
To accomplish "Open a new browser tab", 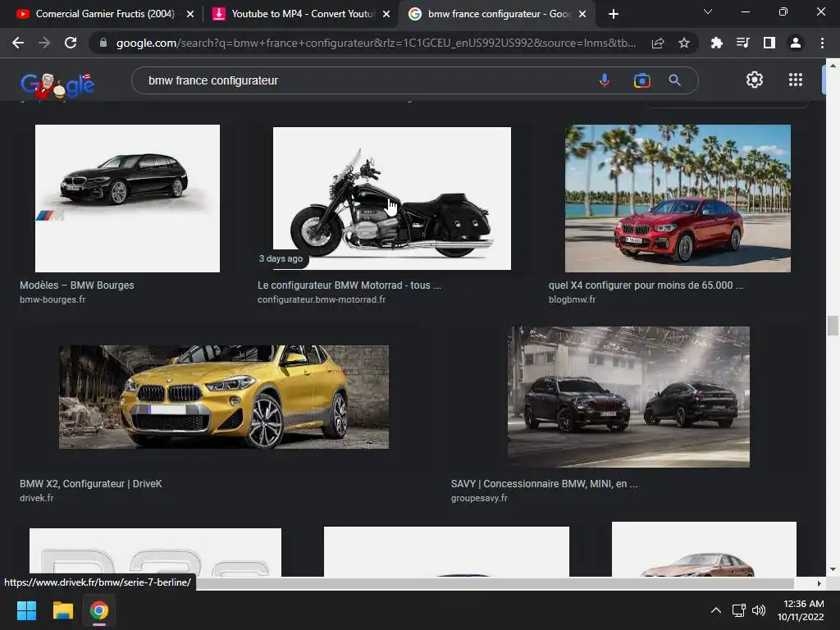I will (614, 14).
